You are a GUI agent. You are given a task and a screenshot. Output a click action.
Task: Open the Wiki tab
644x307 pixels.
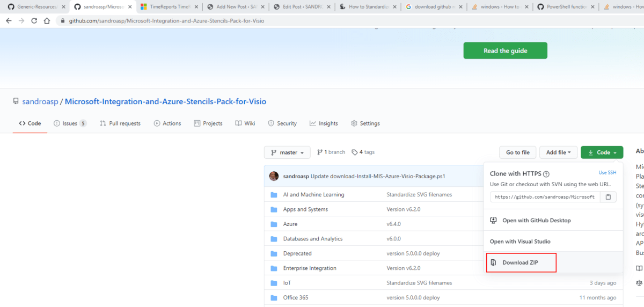[x=245, y=123]
